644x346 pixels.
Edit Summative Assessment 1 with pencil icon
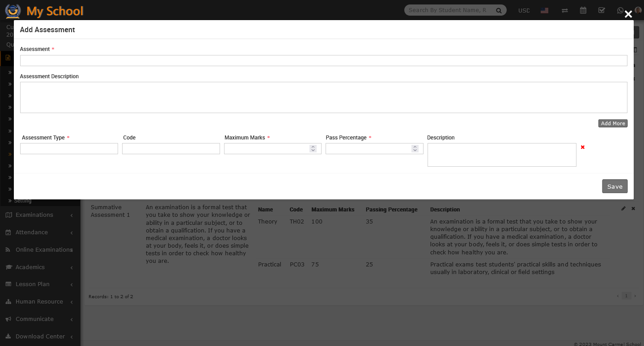(623, 209)
